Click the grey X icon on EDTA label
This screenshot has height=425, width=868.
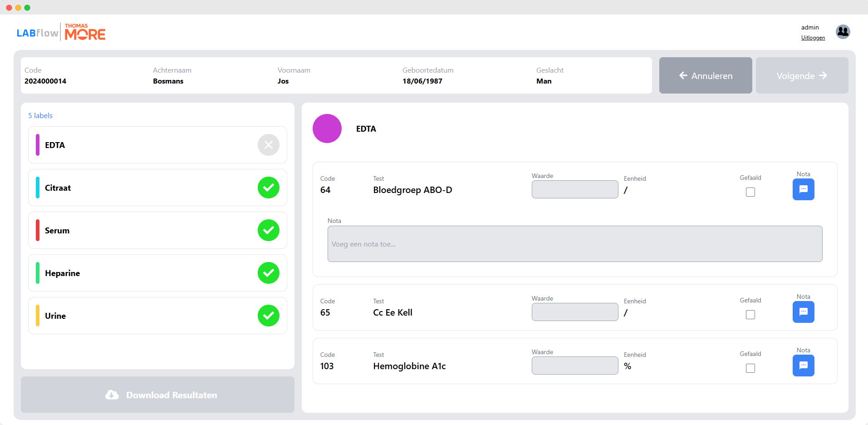pyautogui.click(x=269, y=145)
